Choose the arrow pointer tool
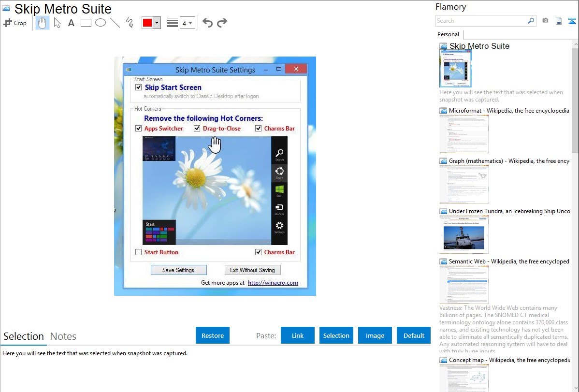The height and width of the screenshot is (392, 579). [57, 23]
